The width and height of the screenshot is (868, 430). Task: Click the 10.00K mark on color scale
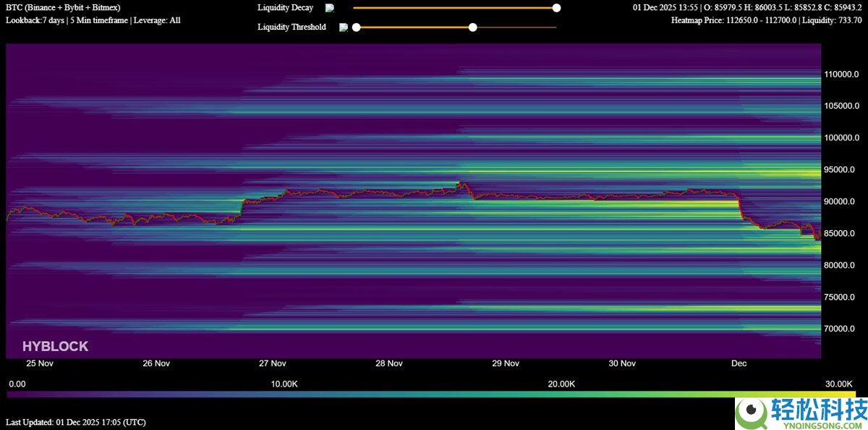pos(284,384)
